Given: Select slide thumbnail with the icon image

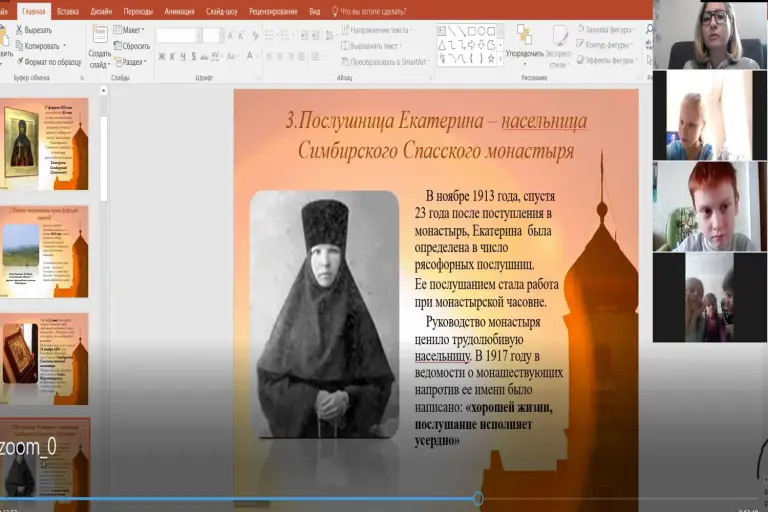Looking at the screenshot, I should coord(45,144).
